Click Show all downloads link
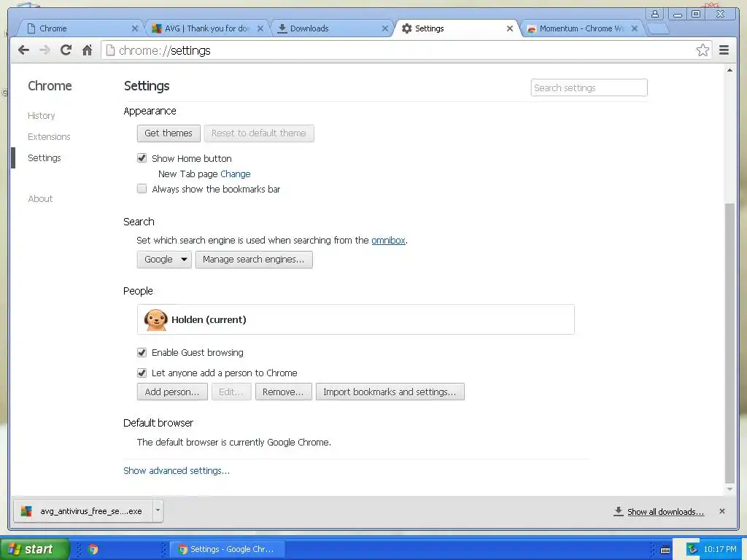The height and width of the screenshot is (560, 747). click(x=665, y=511)
